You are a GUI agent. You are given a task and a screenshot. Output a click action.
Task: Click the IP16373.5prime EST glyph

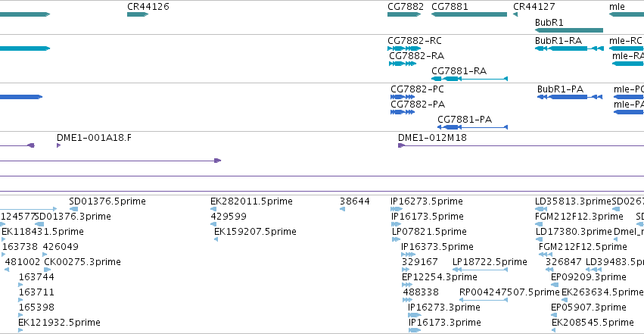coord(408,254)
